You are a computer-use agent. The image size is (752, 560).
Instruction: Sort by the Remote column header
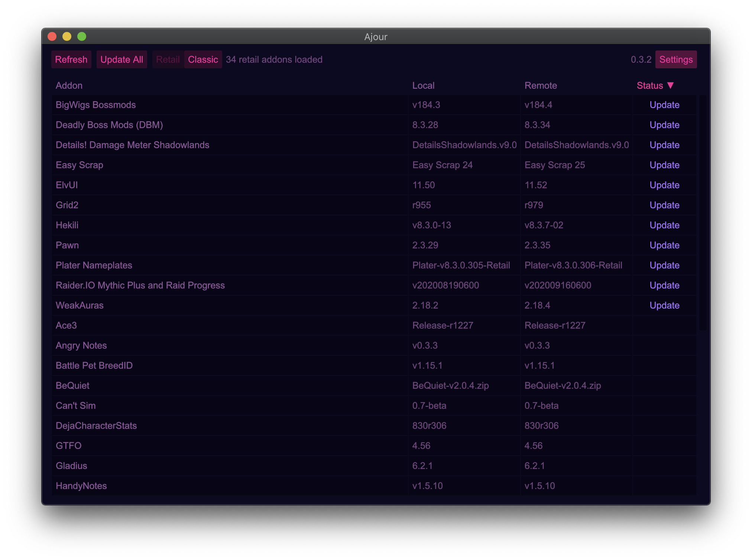click(541, 85)
